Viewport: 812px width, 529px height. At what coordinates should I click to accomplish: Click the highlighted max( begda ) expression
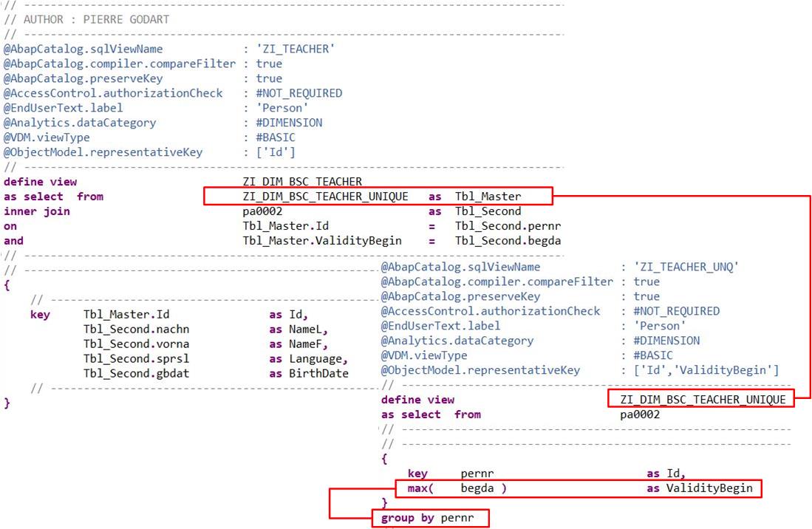pyautogui.click(x=451, y=488)
